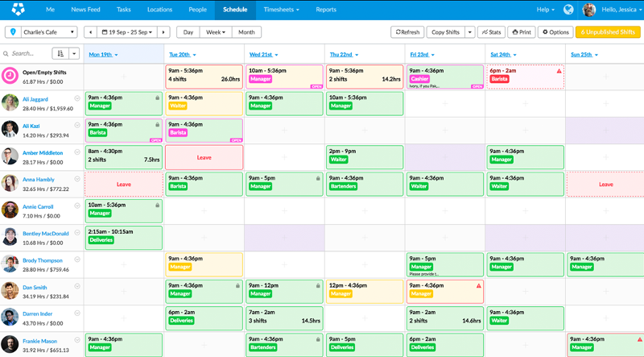Expand the Copy Shifts dropdown arrow
This screenshot has height=357, width=644.
470,32
